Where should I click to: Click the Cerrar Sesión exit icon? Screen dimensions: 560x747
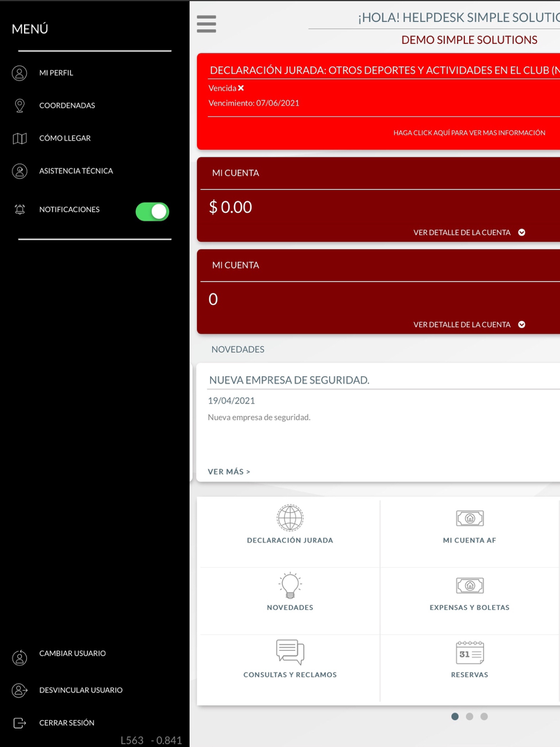20,723
